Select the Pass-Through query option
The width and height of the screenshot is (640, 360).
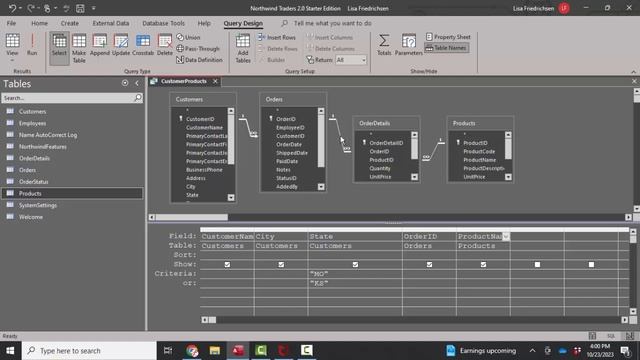pyautogui.click(x=198, y=49)
